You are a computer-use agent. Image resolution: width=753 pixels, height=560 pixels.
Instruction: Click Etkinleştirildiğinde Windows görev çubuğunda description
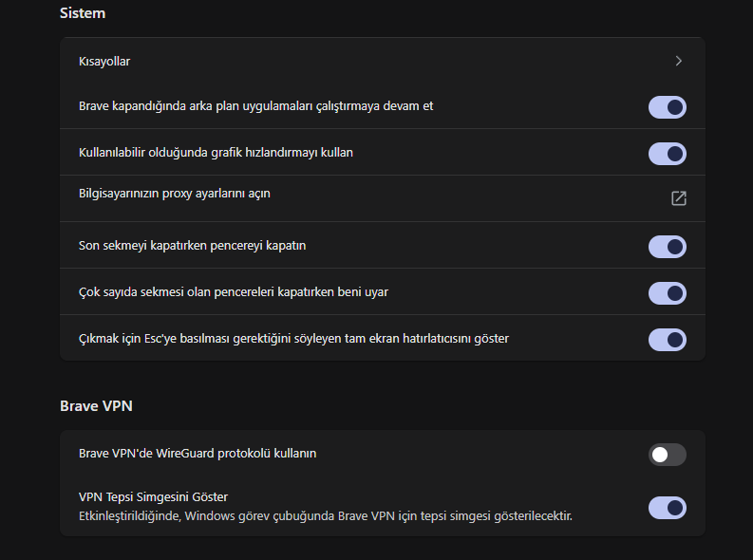[326, 516]
